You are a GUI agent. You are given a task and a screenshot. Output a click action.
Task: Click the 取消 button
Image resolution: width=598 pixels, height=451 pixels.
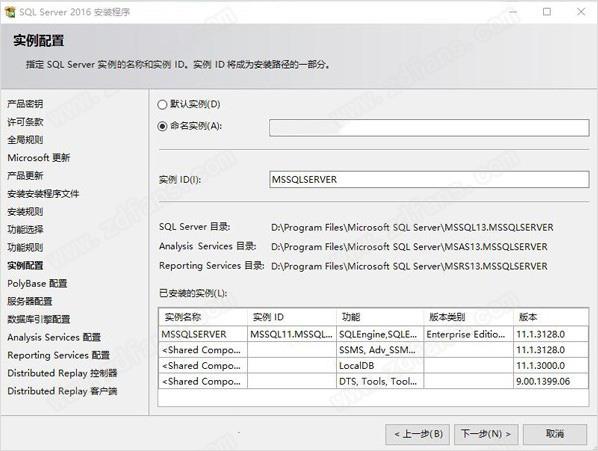[x=555, y=434]
